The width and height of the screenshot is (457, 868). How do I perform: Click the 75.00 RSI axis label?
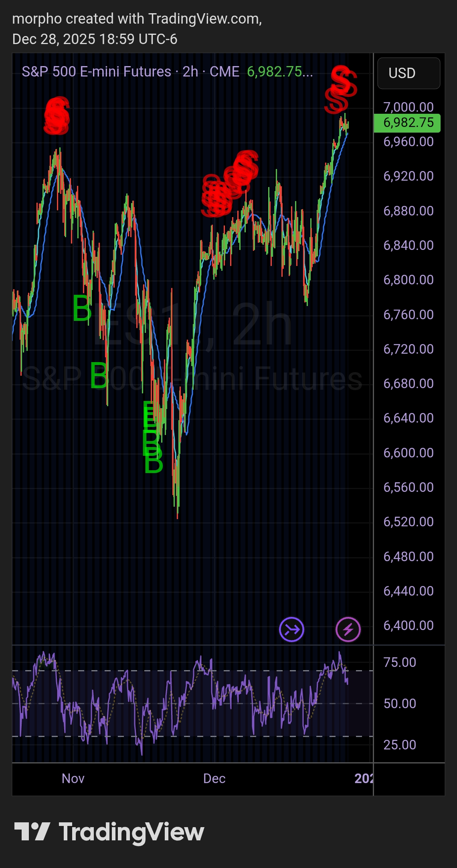tap(400, 663)
